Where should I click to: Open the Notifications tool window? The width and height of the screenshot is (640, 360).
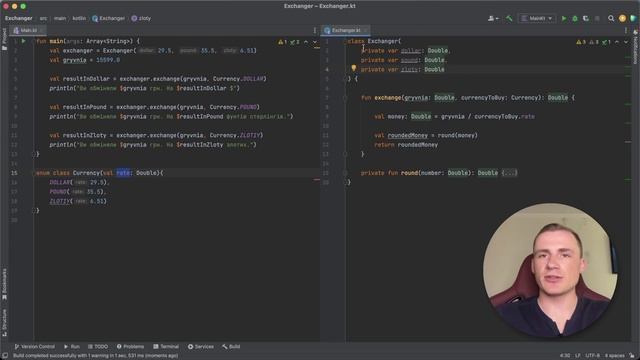pos(636,47)
